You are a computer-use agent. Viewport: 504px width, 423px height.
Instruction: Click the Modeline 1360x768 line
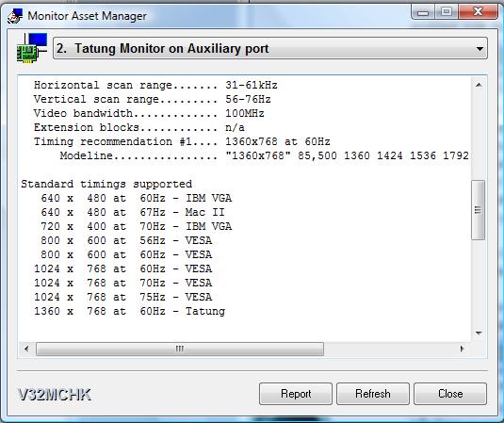click(x=264, y=155)
